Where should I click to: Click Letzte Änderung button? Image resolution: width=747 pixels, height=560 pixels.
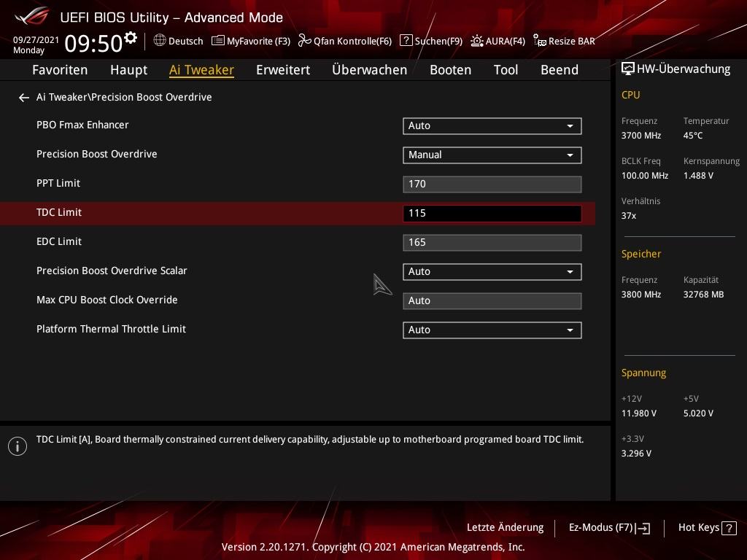pos(505,528)
